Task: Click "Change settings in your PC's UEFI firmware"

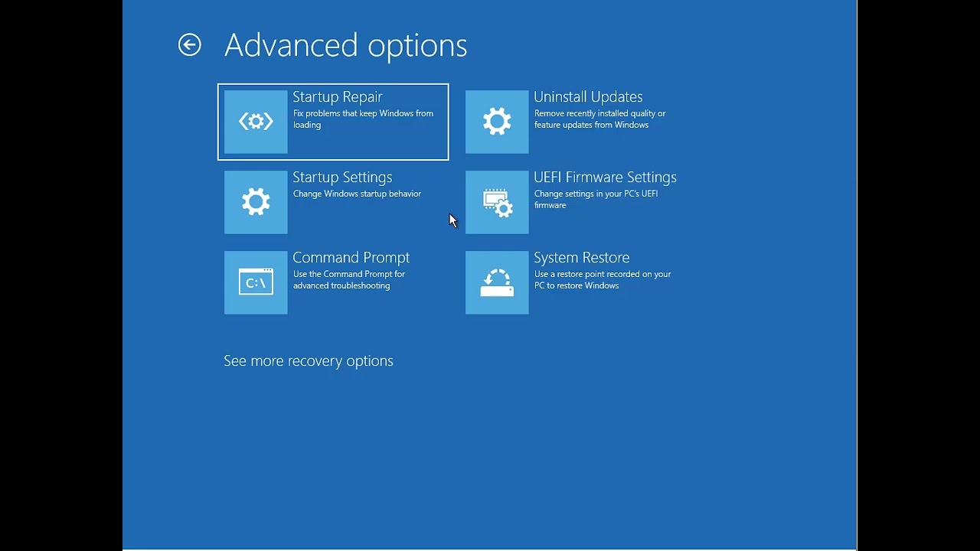Action: (596, 200)
